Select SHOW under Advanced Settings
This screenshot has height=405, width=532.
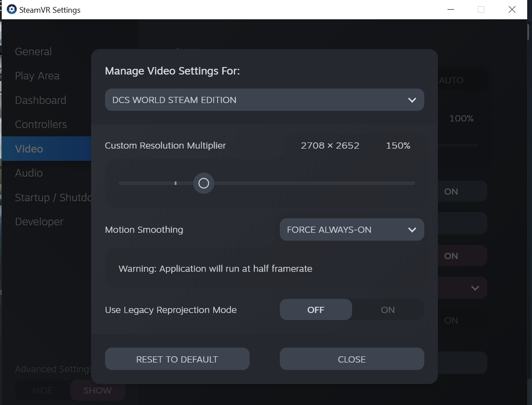pos(98,391)
